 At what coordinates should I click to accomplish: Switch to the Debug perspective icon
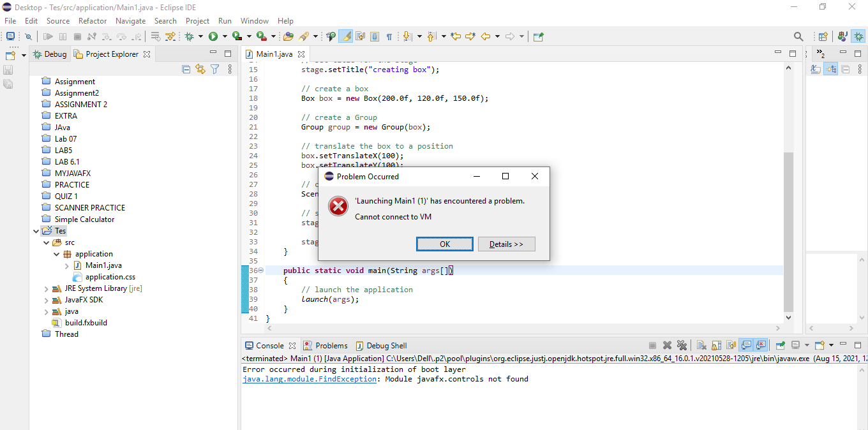pyautogui.click(x=858, y=37)
